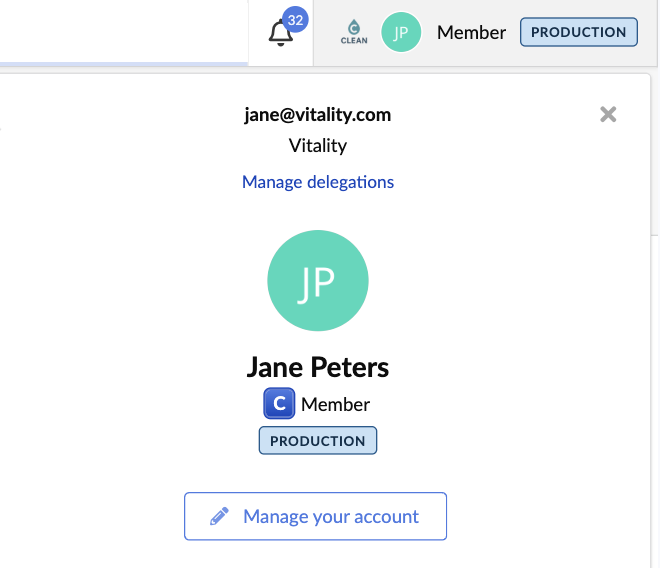Screen dimensions: 660x568
Task: Click the 32 unread notifications badge
Action: pos(295,19)
